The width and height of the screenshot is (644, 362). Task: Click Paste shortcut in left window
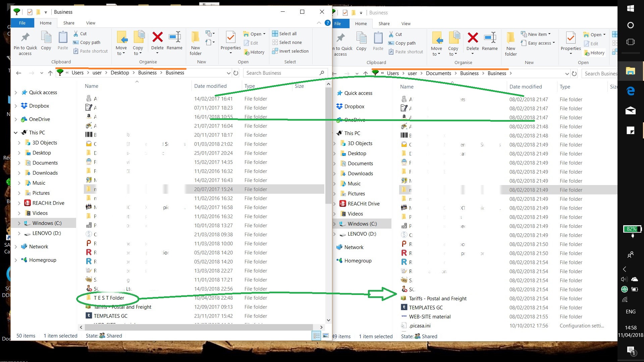[x=91, y=51]
